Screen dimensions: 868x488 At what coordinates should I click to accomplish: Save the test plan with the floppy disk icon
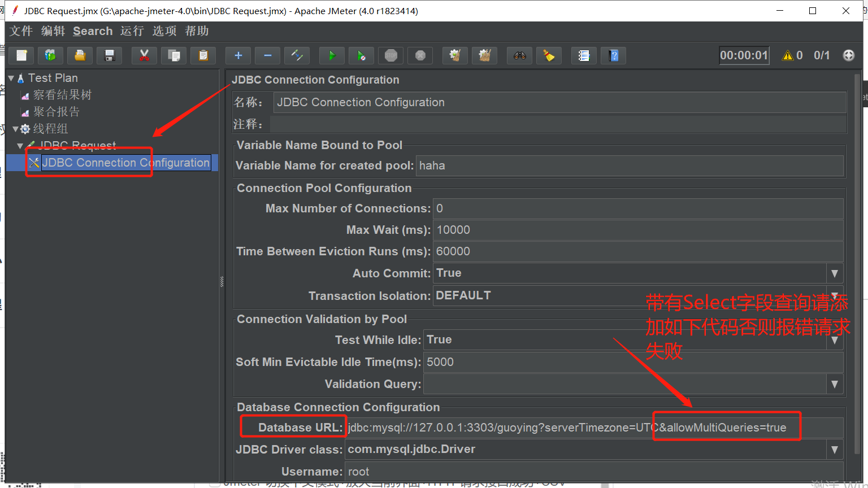coord(109,55)
